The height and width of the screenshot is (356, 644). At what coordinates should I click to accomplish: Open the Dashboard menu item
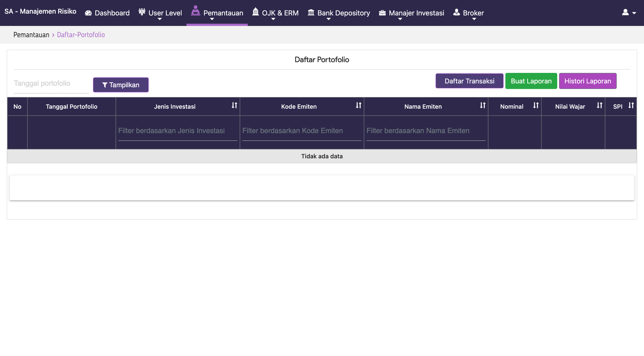107,13
